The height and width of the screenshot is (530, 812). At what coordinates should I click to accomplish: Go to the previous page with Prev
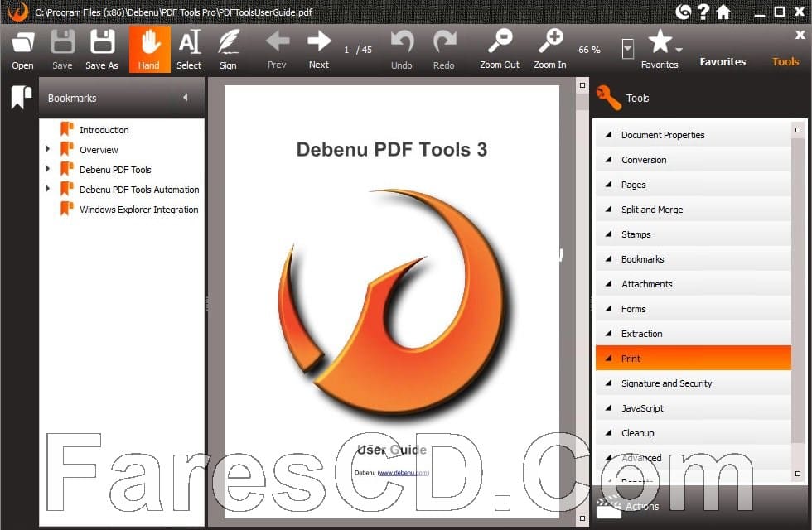click(277, 41)
